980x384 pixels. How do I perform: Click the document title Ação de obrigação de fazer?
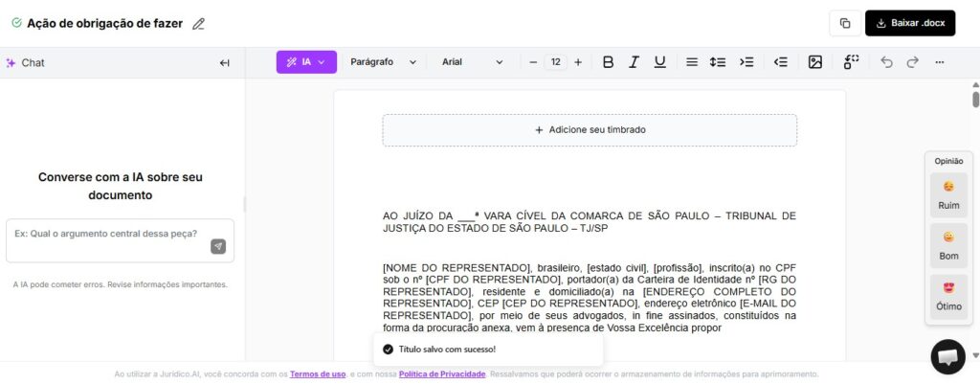click(104, 24)
